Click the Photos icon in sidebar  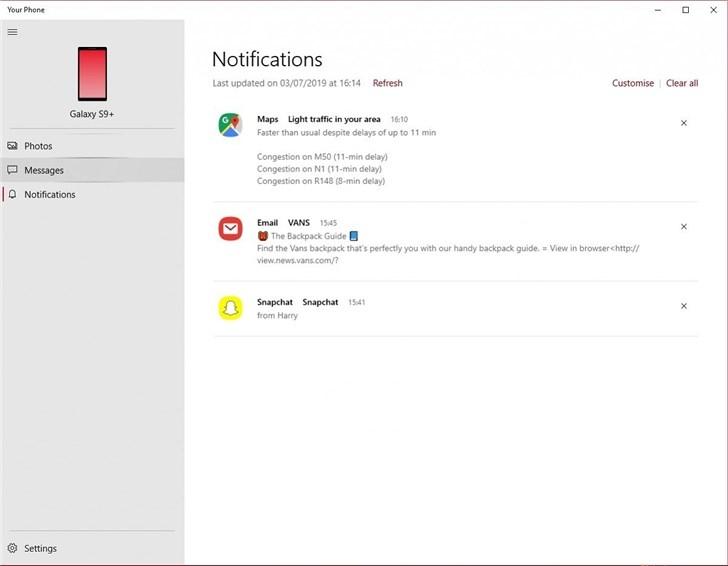[x=13, y=146]
